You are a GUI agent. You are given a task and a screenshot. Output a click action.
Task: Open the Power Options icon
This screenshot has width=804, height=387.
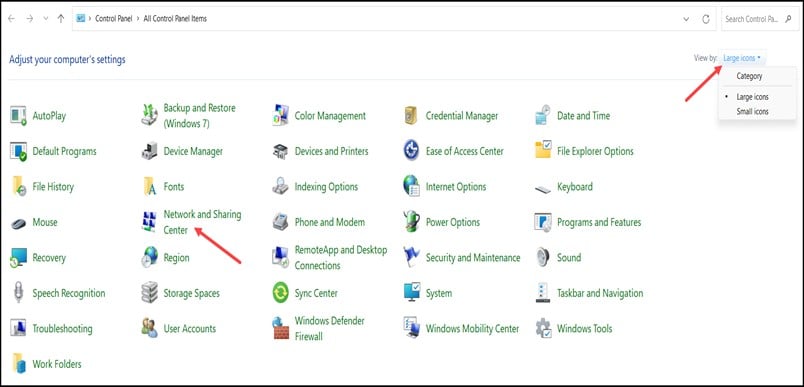point(411,222)
